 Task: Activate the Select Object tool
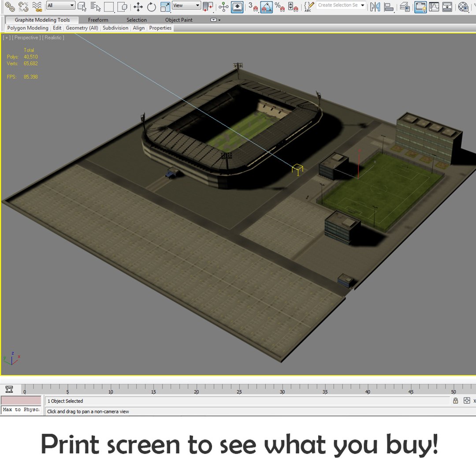[x=82, y=6]
